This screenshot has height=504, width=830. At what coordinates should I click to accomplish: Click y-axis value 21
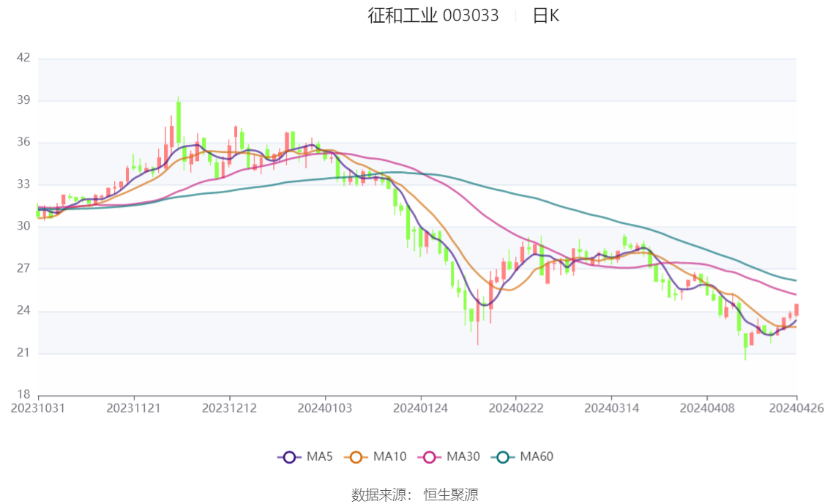tap(23, 353)
